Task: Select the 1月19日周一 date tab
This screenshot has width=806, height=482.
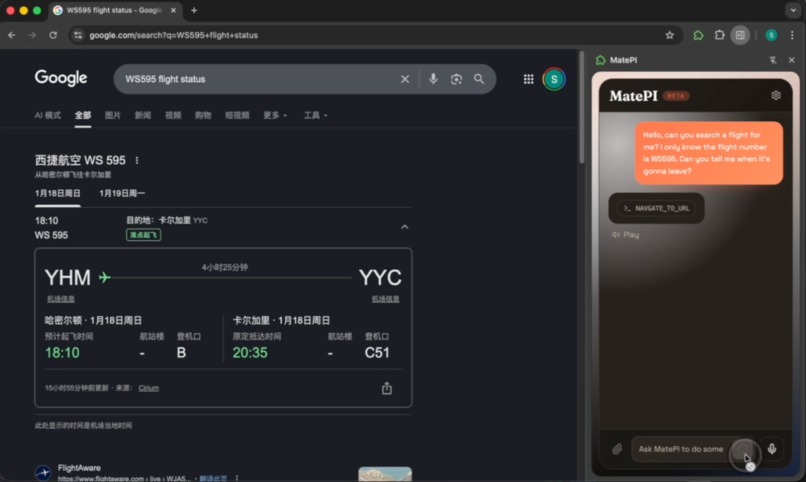Action: click(122, 194)
